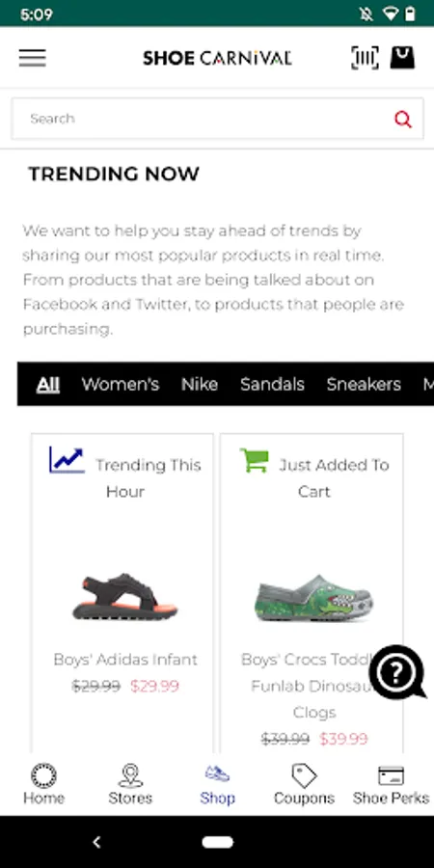Select the Women's category filter
Viewport: 434px width, 868px height.
[121, 384]
